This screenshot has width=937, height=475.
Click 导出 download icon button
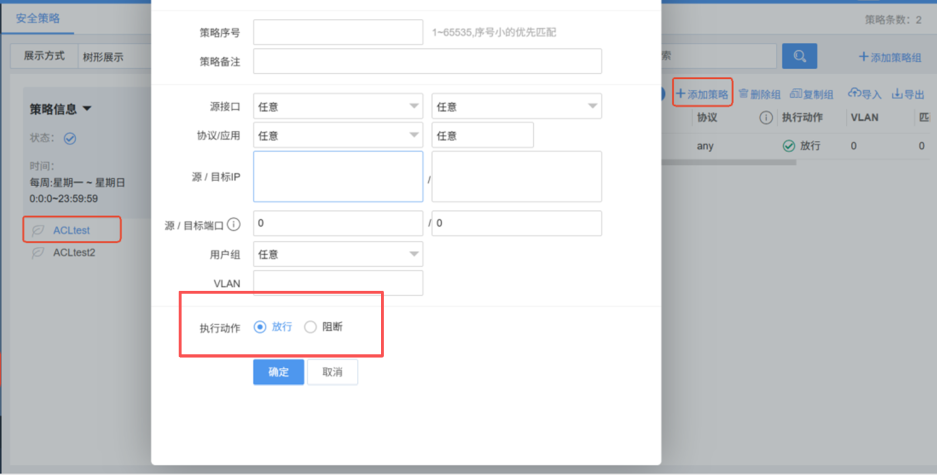[908, 94]
